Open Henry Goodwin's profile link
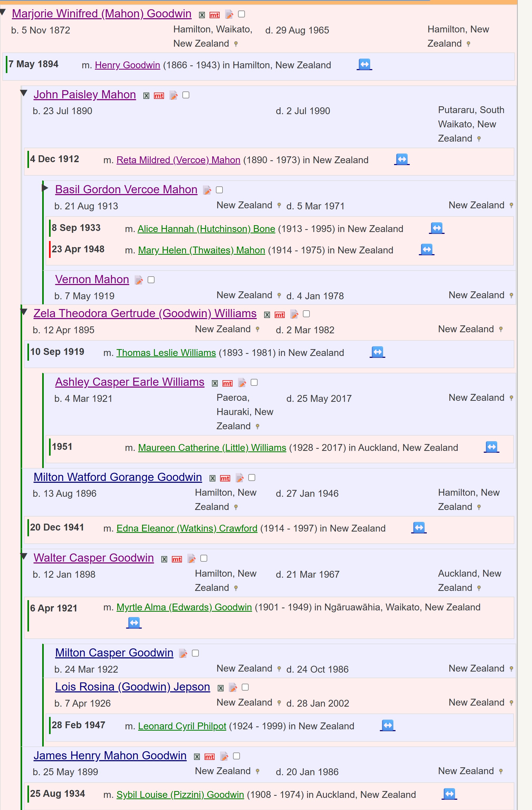Viewport: 532px width, 810px height. pyautogui.click(x=127, y=65)
